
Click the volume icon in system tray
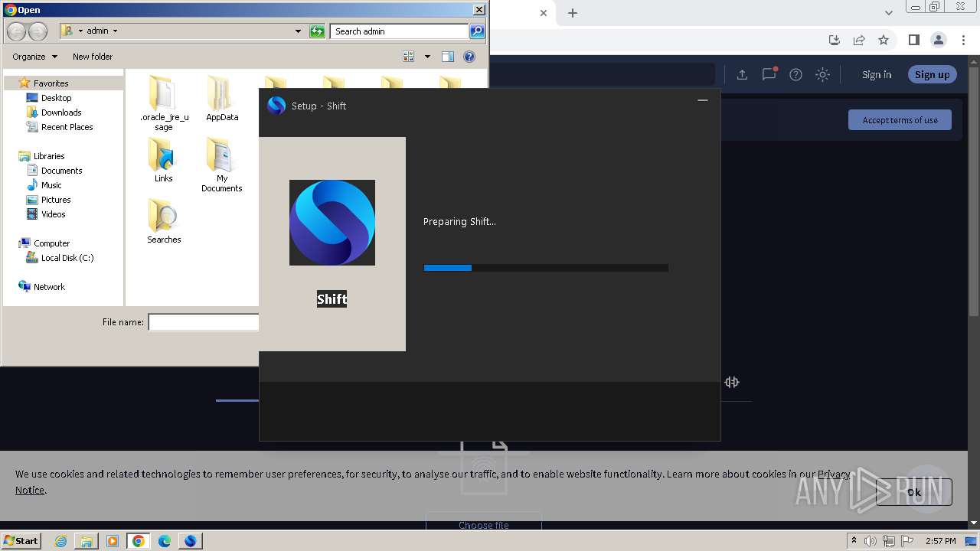click(x=871, y=541)
